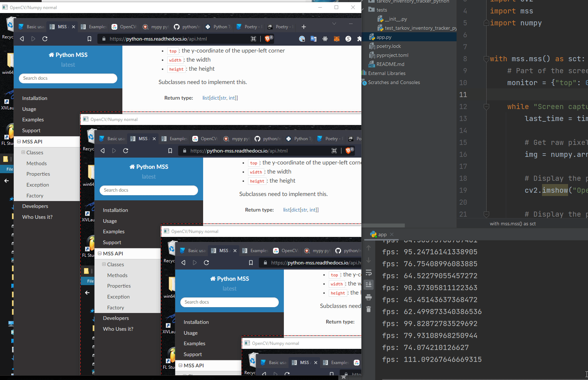Click Up the Stack Trace arrow in Run panel
Screen dimensions: 588x380
pos(369,248)
